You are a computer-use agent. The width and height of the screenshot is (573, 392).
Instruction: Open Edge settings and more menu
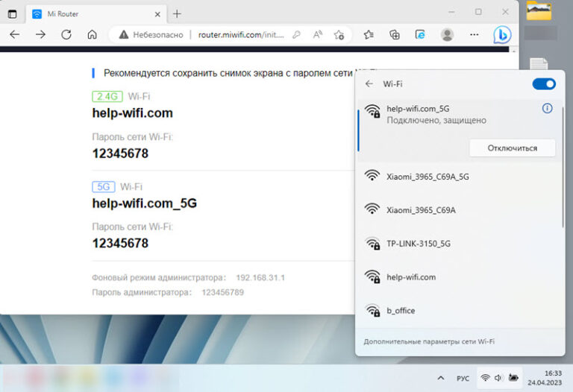(474, 35)
